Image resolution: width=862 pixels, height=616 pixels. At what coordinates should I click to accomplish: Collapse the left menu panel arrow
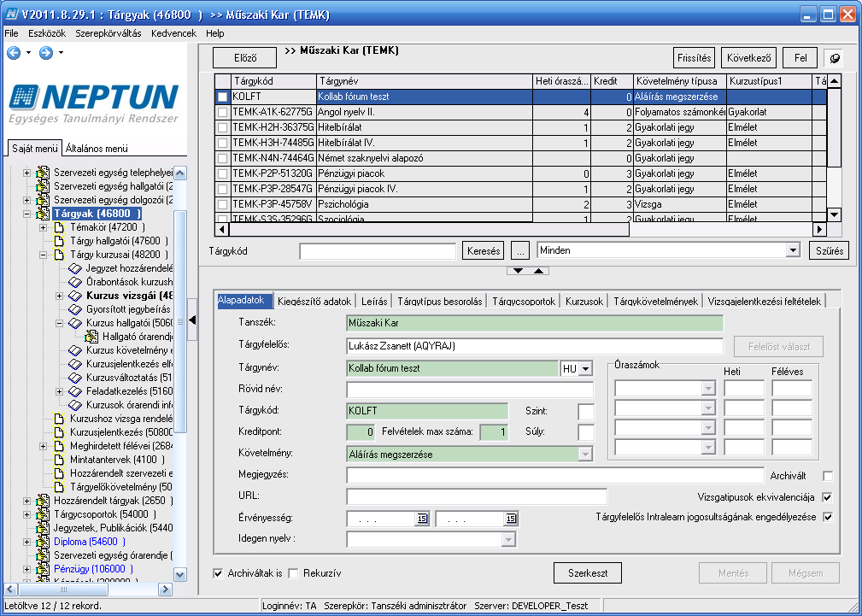pos(192,320)
